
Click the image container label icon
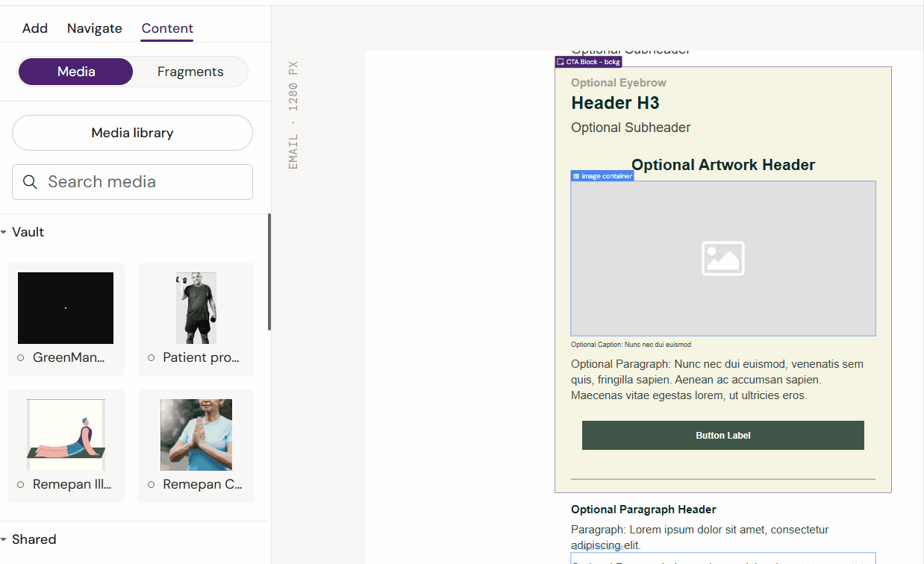point(576,176)
